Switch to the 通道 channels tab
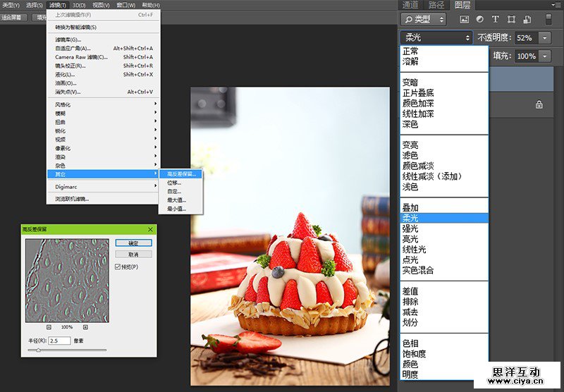This screenshot has height=392, width=564. tap(410, 5)
